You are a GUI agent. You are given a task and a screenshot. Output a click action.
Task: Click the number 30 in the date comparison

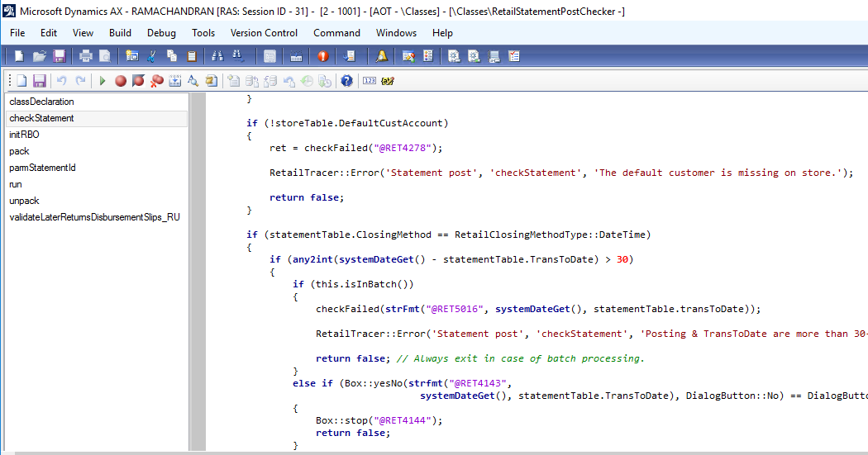point(622,259)
